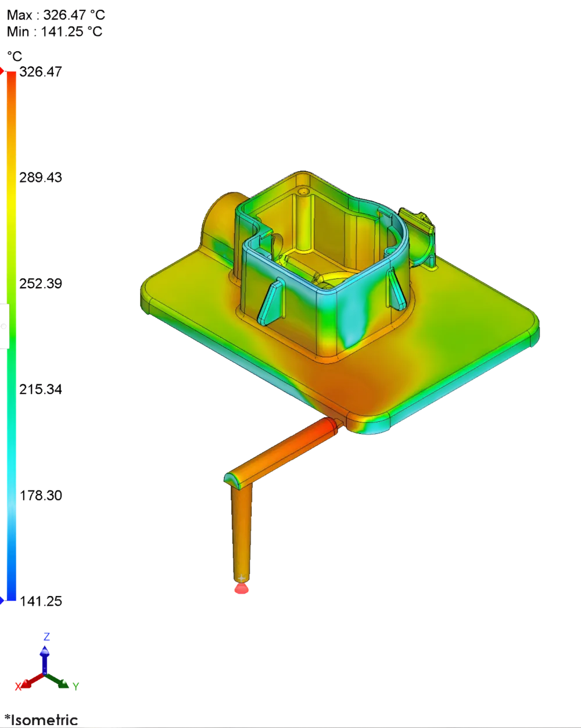The image size is (581, 728).
Task: Click the 141.25 value at legend bottom
Action: click(42, 601)
